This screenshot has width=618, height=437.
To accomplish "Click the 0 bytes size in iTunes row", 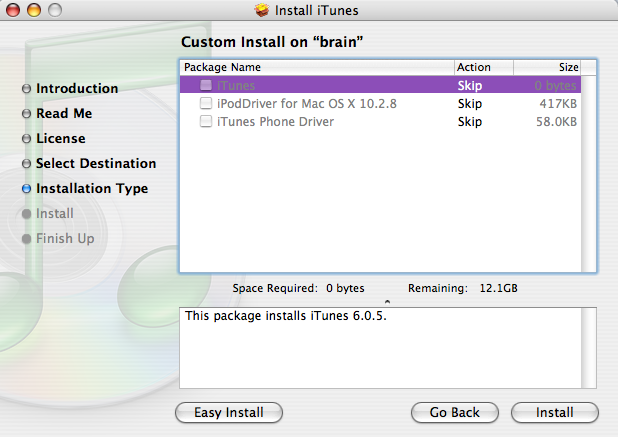I will 555,86.
